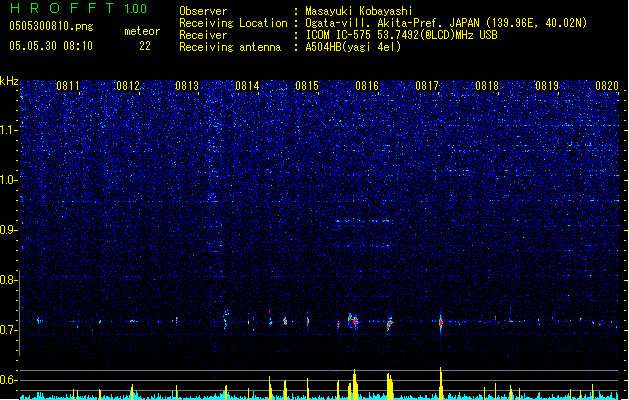Click the Receiver field label
The width and height of the screenshot is (629, 400).
pyautogui.click(x=203, y=35)
